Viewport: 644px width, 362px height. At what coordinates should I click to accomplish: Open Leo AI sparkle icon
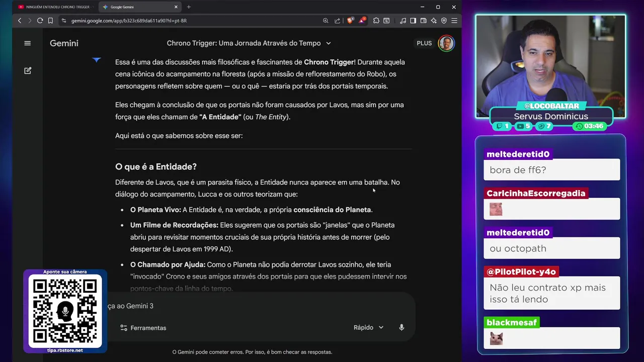click(x=434, y=21)
